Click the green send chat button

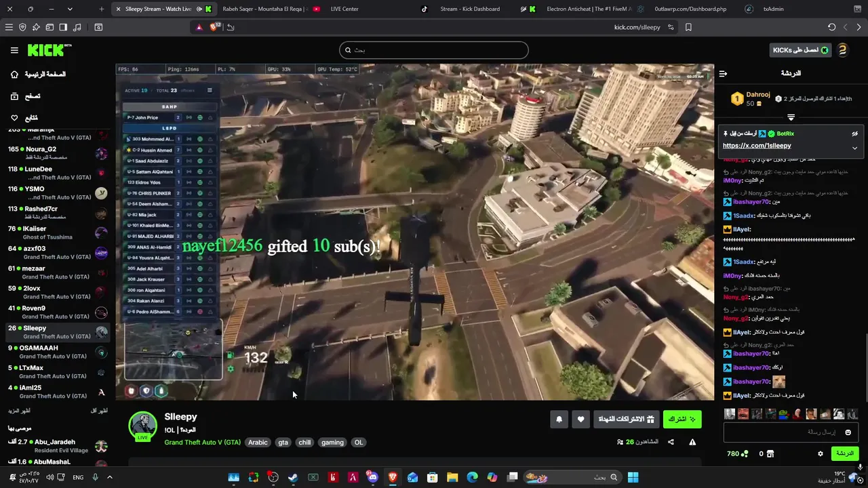pos(845,453)
